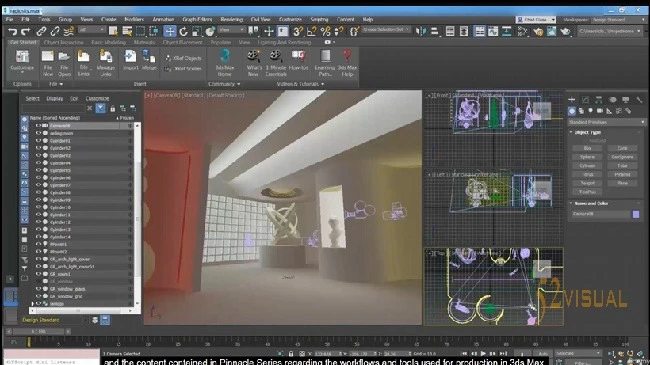Click the object color swatch beside Camera08
The height and width of the screenshot is (365, 650).
click(635, 214)
